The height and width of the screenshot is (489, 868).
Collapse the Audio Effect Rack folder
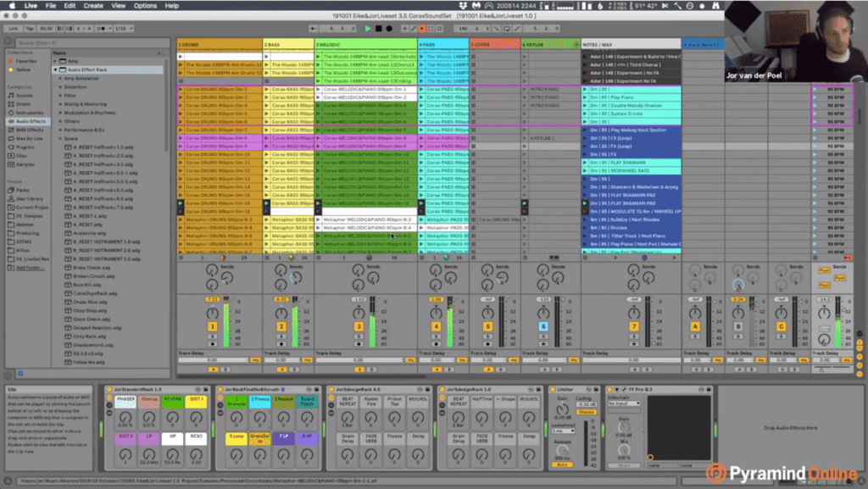pyautogui.click(x=55, y=69)
